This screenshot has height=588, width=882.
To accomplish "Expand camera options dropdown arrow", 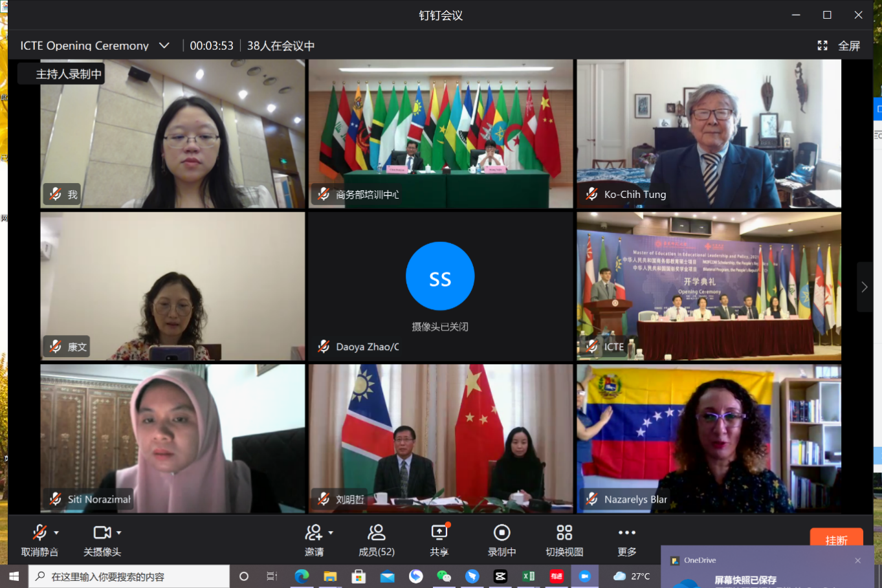I will point(119,533).
